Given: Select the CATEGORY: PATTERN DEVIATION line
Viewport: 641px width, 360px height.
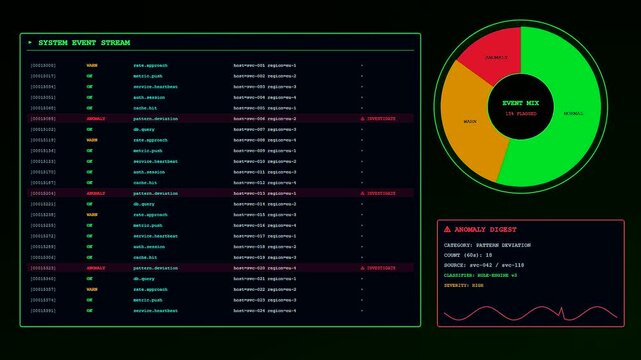Looking at the screenshot, I should [x=487, y=245].
